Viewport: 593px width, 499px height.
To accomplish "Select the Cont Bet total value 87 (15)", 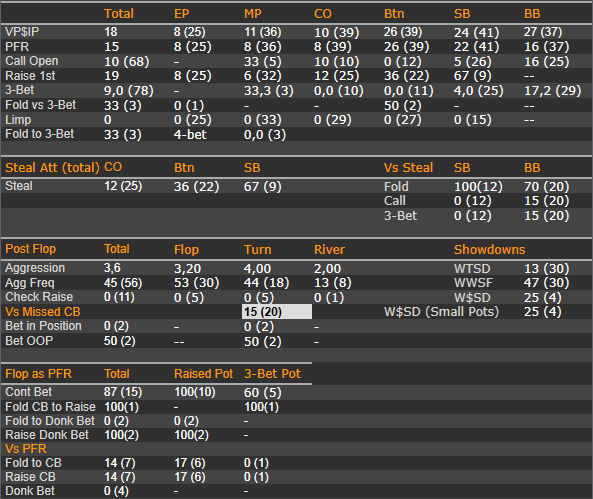I will 123,392.
